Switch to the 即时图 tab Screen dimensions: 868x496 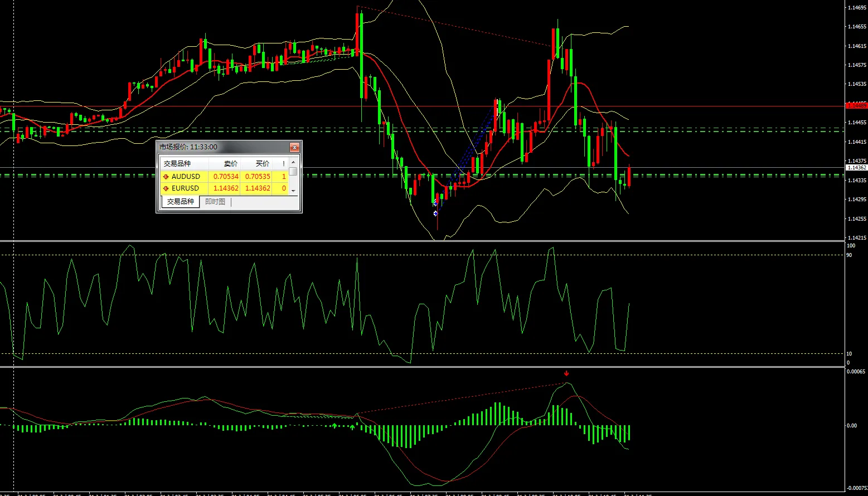pos(215,202)
